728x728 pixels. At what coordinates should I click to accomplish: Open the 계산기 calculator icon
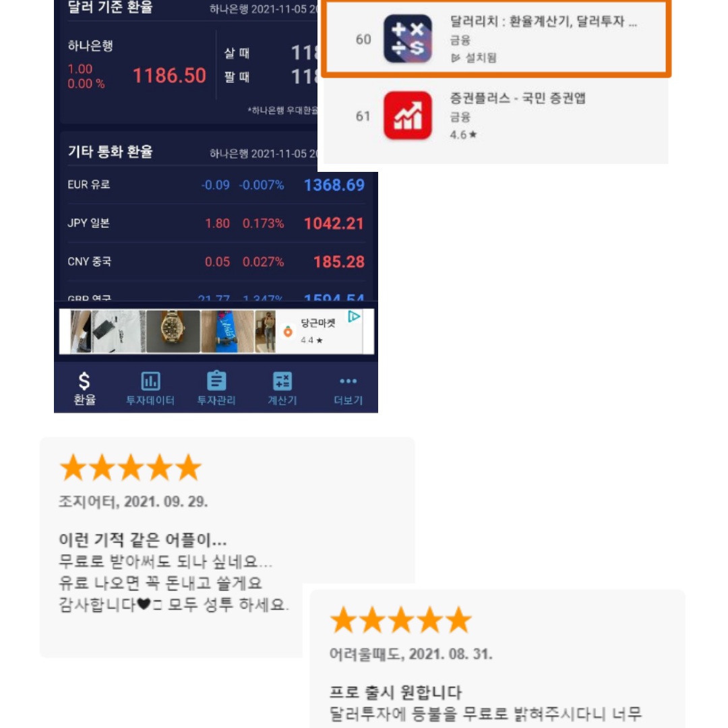pyautogui.click(x=282, y=381)
